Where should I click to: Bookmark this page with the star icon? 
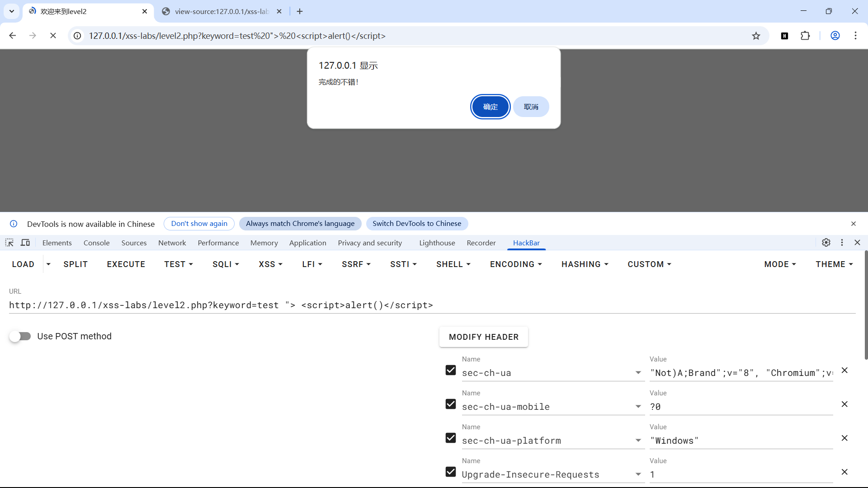(756, 36)
